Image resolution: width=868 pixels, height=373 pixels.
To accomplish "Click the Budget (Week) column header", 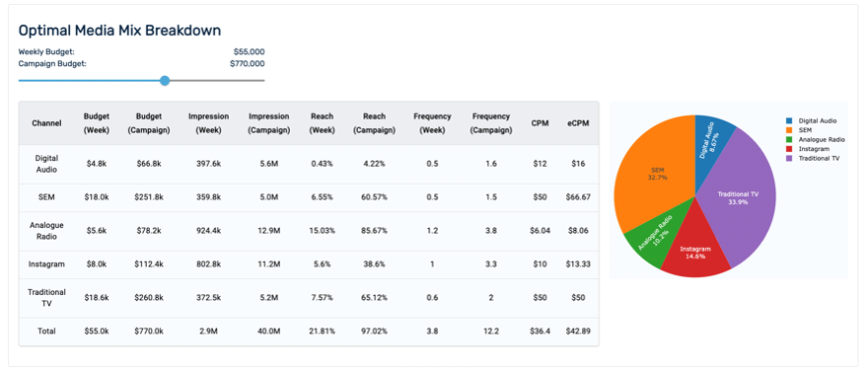I will pos(97,123).
